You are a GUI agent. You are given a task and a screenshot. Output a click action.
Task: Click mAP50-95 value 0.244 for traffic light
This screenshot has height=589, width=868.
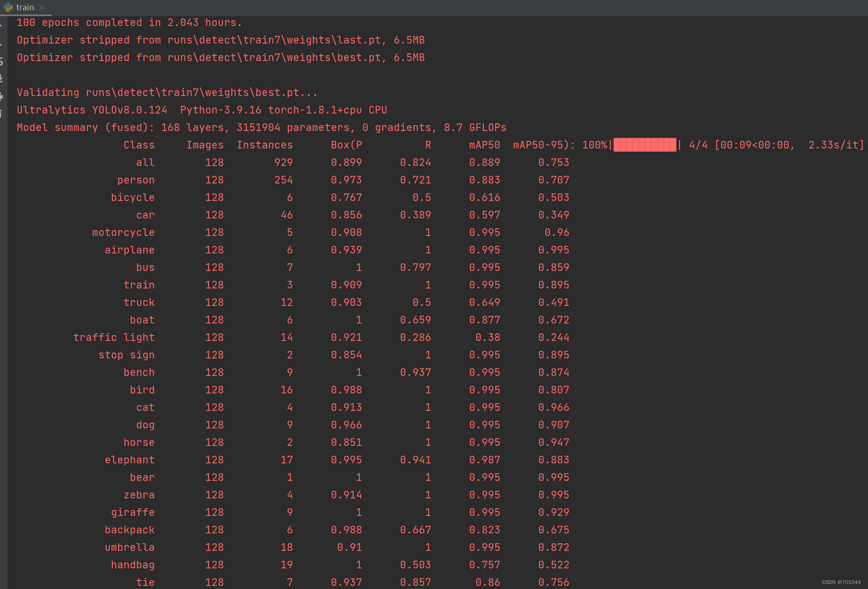(554, 337)
